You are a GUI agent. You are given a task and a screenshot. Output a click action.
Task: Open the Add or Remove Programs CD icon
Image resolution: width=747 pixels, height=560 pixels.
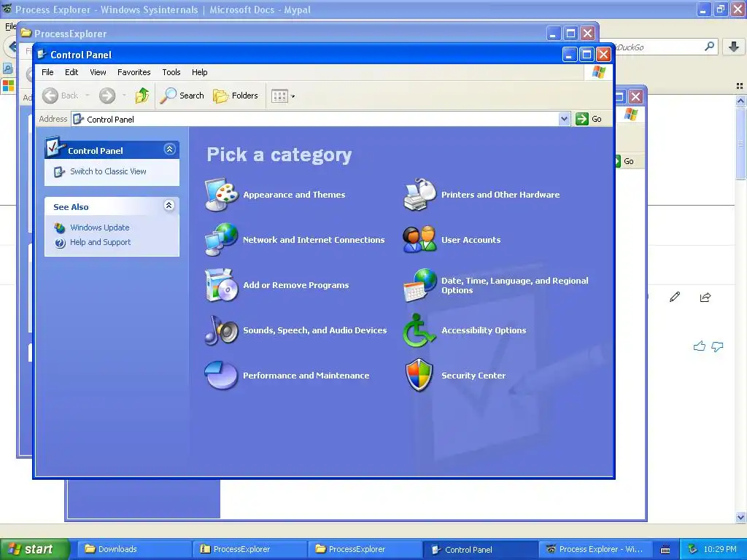pos(222,285)
